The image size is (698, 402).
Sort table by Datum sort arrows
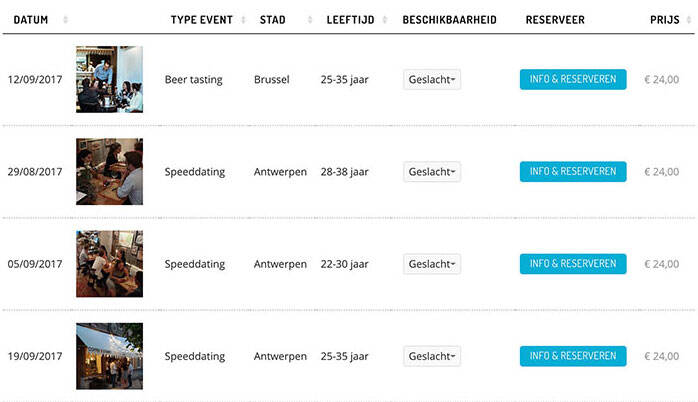pyautogui.click(x=66, y=20)
